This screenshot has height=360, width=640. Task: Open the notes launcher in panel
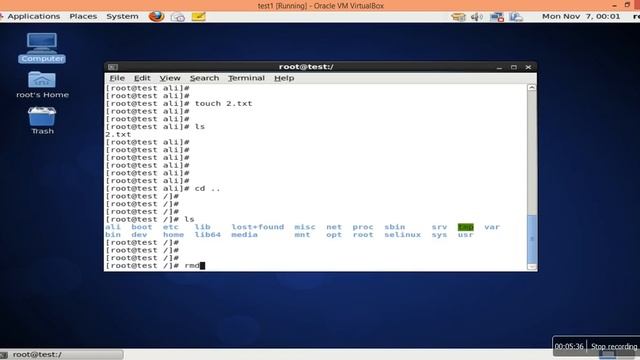(x=198, y=17)
